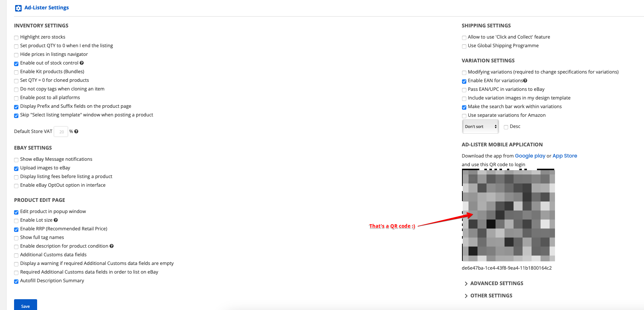Click help icon next to Default Store VAT

tap(76, 132)
